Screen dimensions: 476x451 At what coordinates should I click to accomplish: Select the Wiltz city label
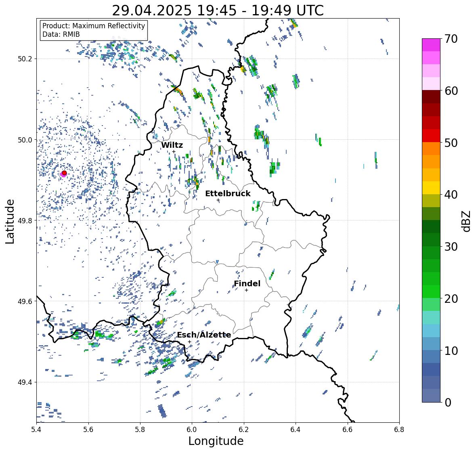click(172, 145)
